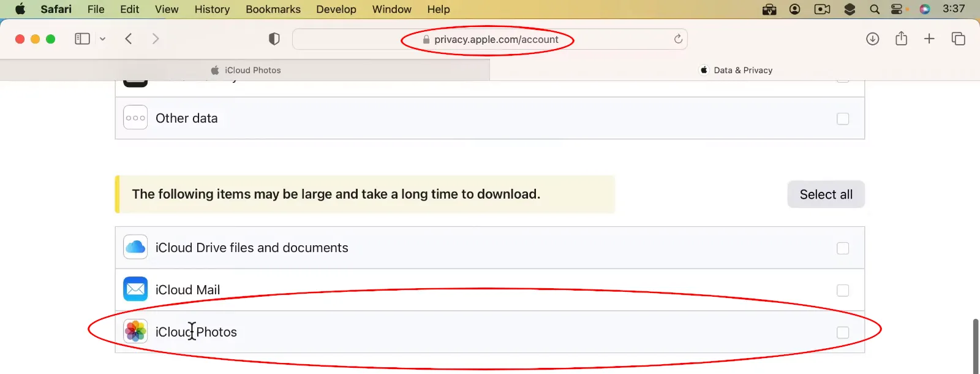Viewport: 980px width, 374px height.
Task: Click the Share icon in toolbar
Action: pos(901,39)
